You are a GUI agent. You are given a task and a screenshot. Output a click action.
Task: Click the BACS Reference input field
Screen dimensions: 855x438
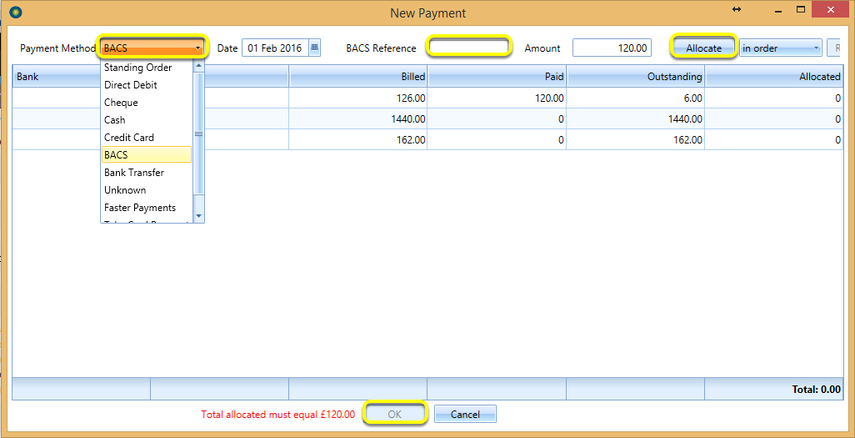(469, 47)
